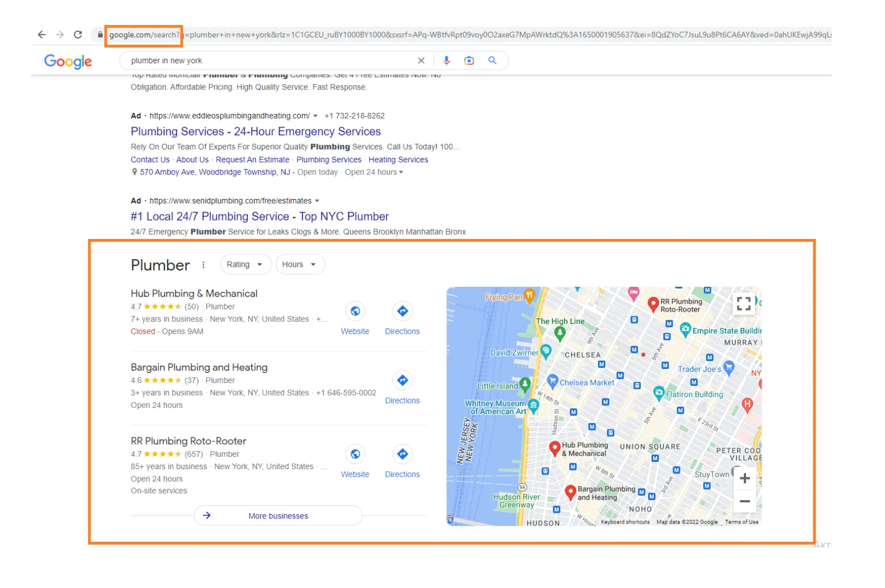Image resolution: width=885 pixels, height=588 pixels.
Task: Click RR Plumbing Directions icon
Action: (x=402, y=455)
